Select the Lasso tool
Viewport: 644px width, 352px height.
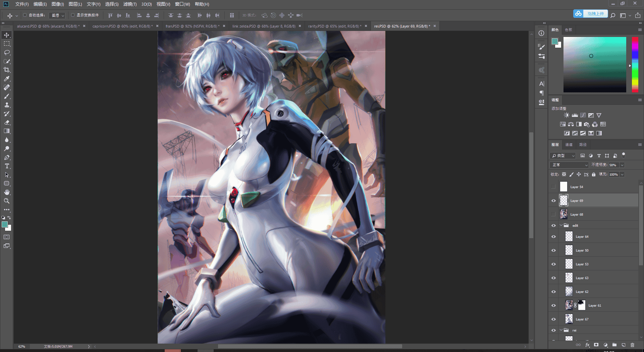point(7,52)
